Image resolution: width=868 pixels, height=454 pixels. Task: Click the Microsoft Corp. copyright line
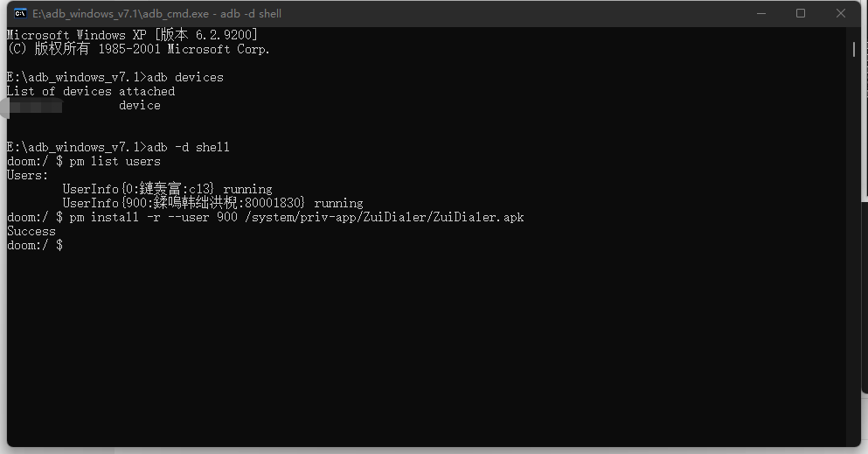coord(138,49)
